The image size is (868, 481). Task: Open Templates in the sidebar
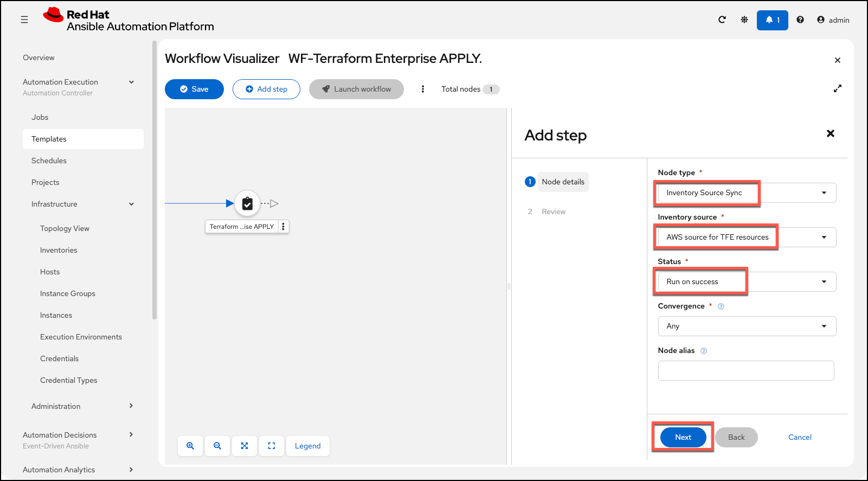point(83,139)
